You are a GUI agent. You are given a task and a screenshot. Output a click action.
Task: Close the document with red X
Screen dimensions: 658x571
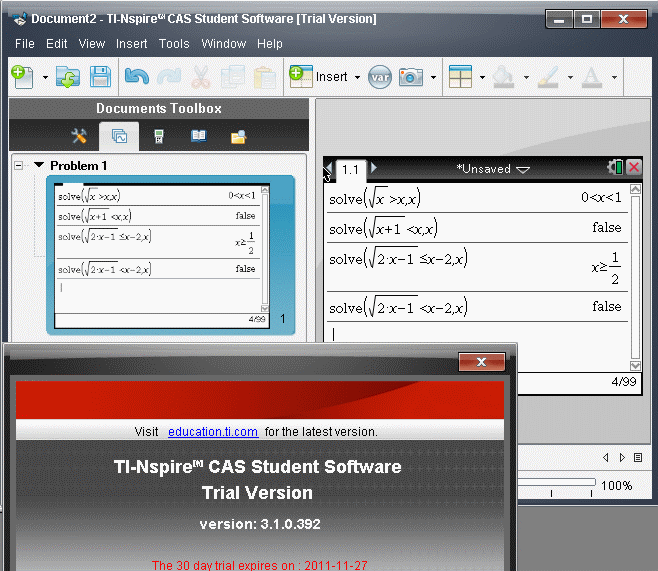coord(634,167)
